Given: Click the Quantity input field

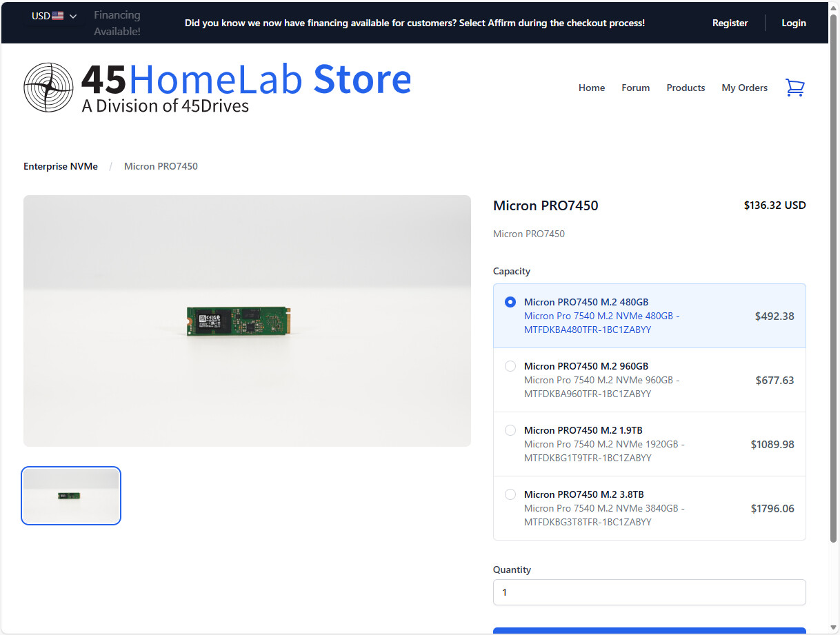Looking at the screenshot, I should click(x=649, y=592).
